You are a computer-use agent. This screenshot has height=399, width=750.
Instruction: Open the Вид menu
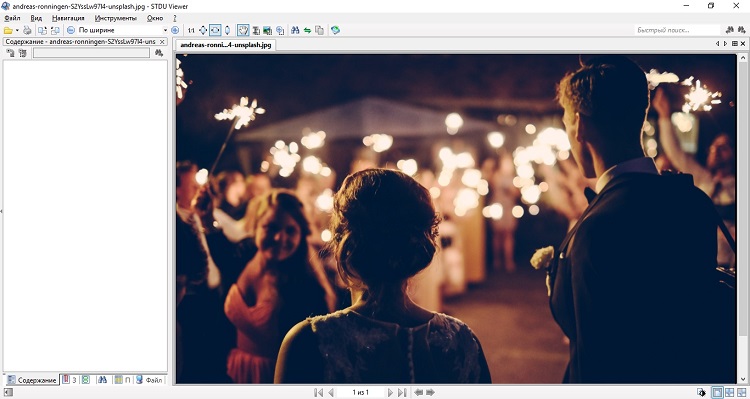(36, 18)
